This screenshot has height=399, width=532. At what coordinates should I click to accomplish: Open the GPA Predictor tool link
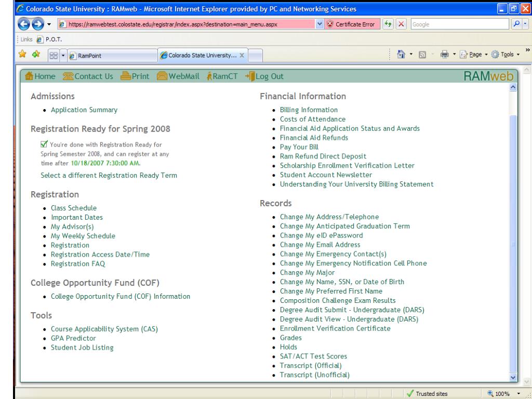[x=73, y=338]
